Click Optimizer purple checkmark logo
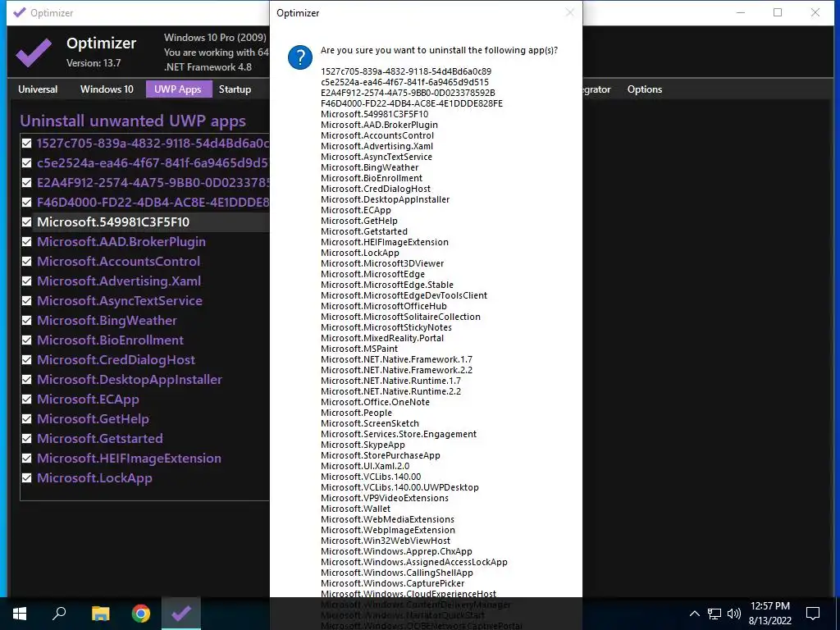The image size is (840, 630). [x=34, y=52]
